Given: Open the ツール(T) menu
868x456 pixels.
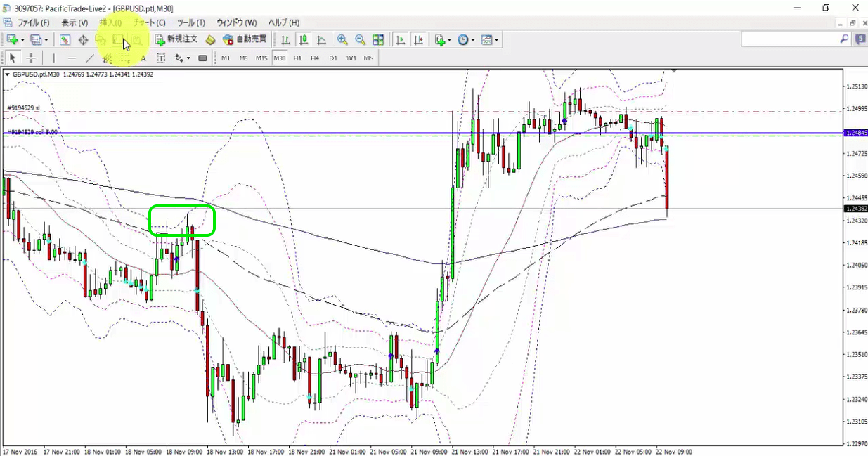Looking at the screenshot, I should coord(191,22).
